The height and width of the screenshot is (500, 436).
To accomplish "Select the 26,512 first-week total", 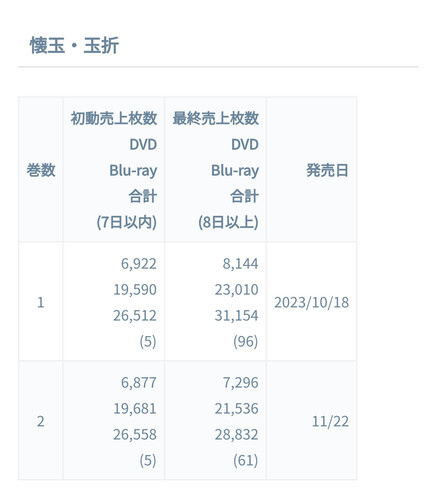I will (135, 315).
